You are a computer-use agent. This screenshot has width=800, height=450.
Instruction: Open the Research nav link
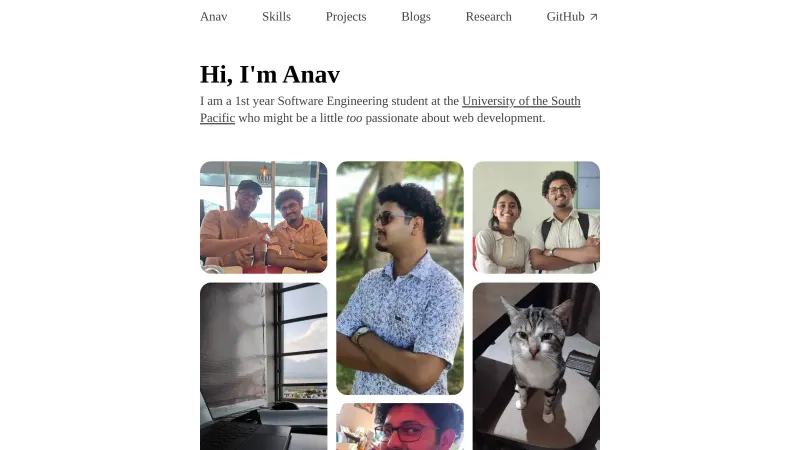tap(488, 16)
